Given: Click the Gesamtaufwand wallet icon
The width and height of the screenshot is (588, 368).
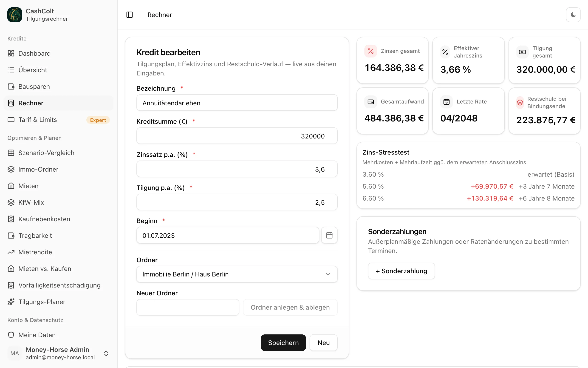Looking at the screenshot, I should pos(370,102).
